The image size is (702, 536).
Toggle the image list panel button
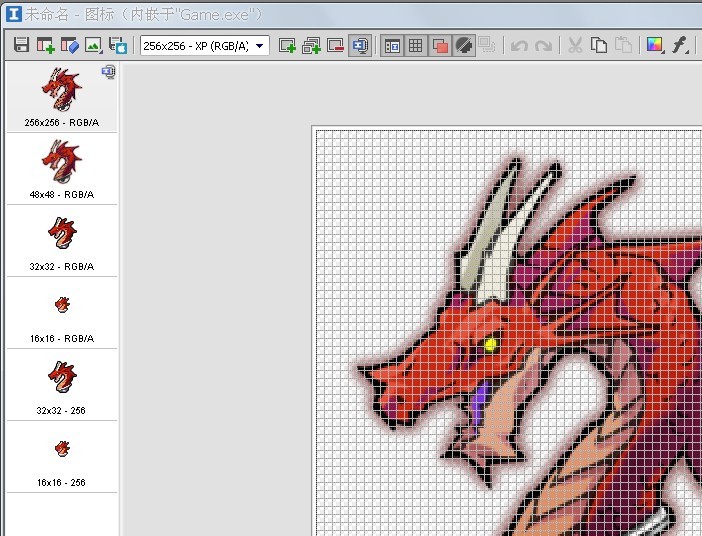point(392,46)
